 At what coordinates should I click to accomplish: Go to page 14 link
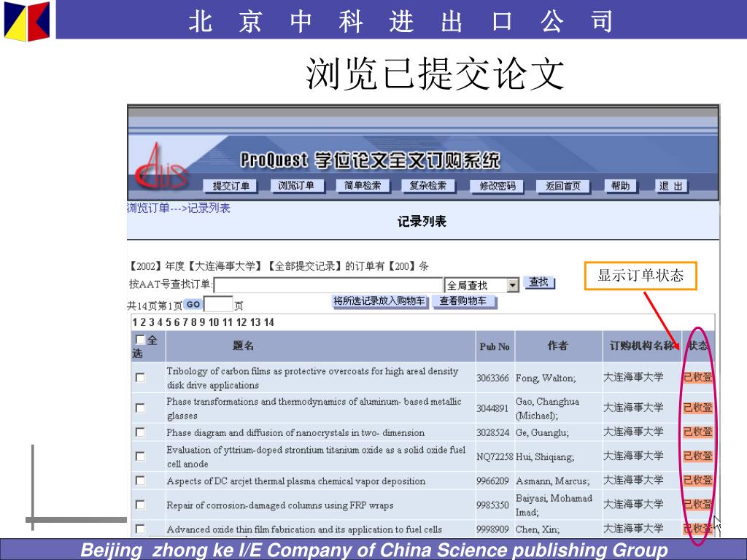pos(268,322)
